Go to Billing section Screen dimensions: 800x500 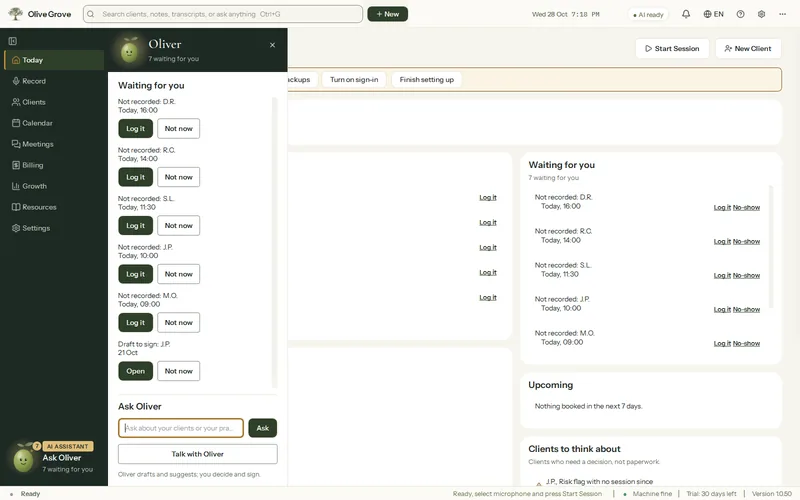point(54,165)
